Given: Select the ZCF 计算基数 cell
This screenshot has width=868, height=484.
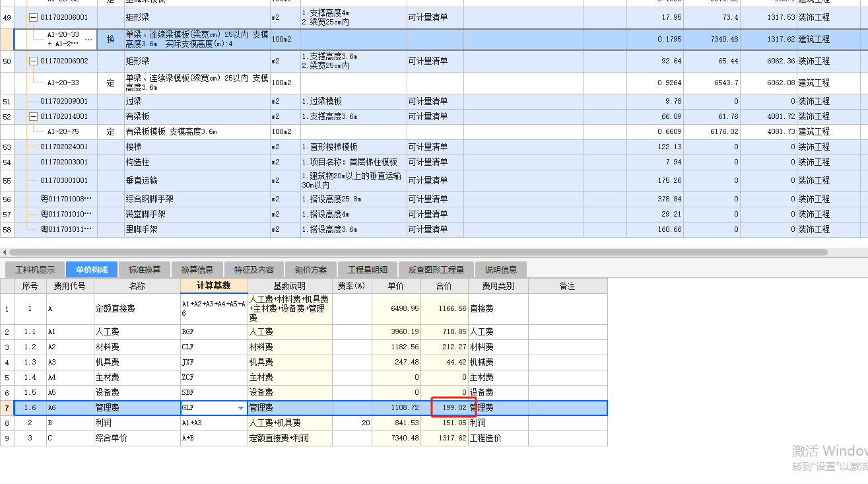Looking at the screenshot, I should tap(214, 378).
